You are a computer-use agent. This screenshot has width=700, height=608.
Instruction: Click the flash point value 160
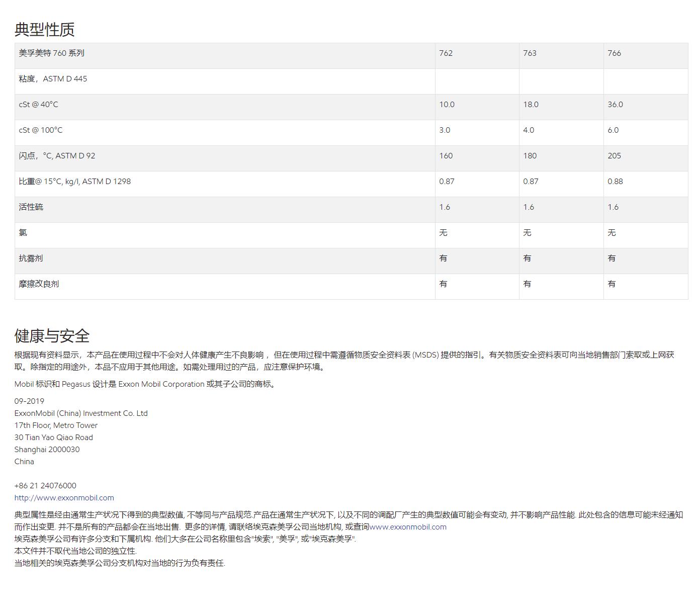coord(446,156)
